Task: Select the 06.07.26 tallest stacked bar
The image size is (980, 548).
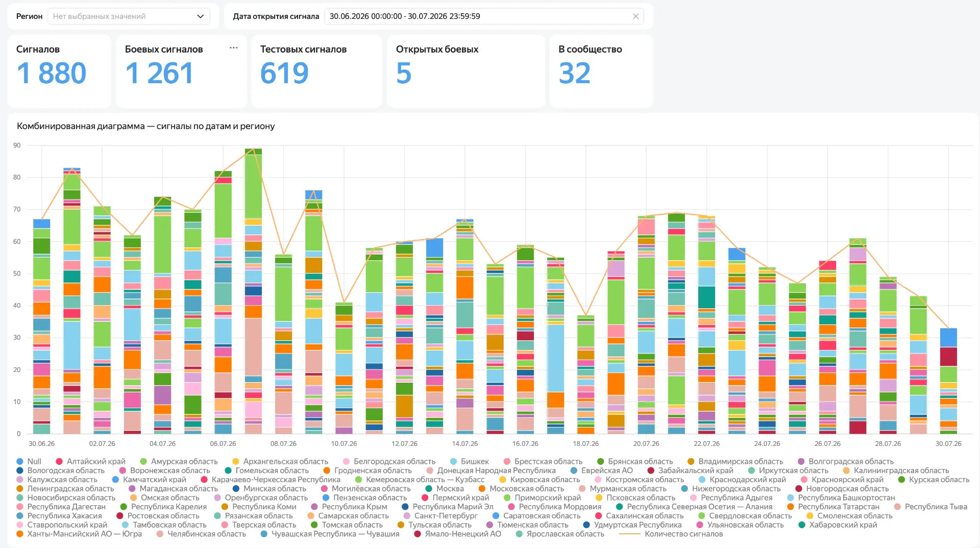Action: pyautogui.click(x=223, y=302)
